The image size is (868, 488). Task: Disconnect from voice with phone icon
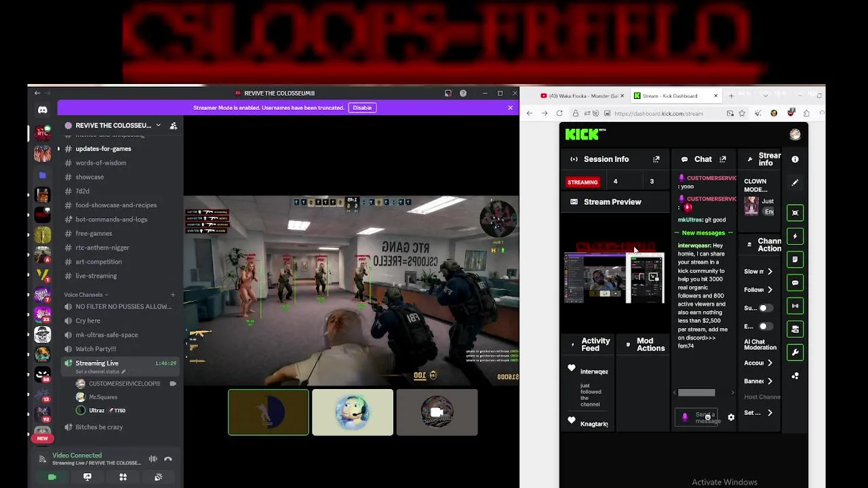(x=168, y=459)
